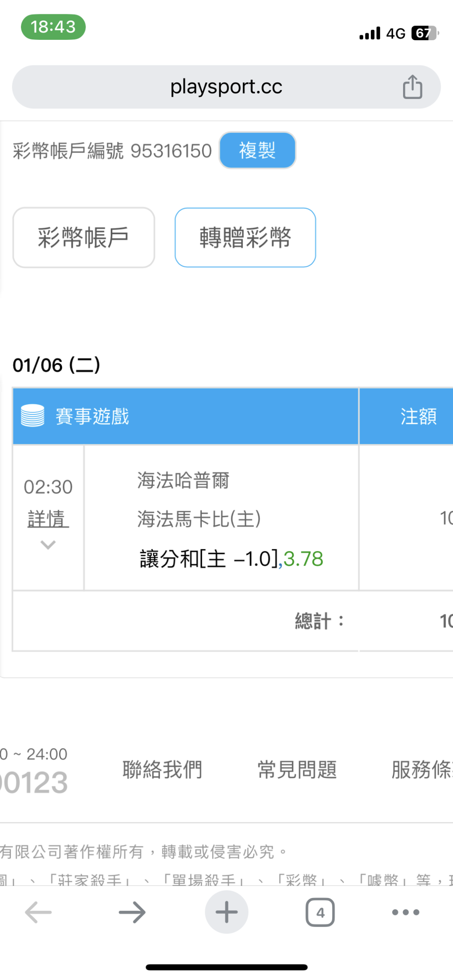The image size is (453, 980).
Task: Tap the battery indicator in status bar
Action: [x=424, y=33]
